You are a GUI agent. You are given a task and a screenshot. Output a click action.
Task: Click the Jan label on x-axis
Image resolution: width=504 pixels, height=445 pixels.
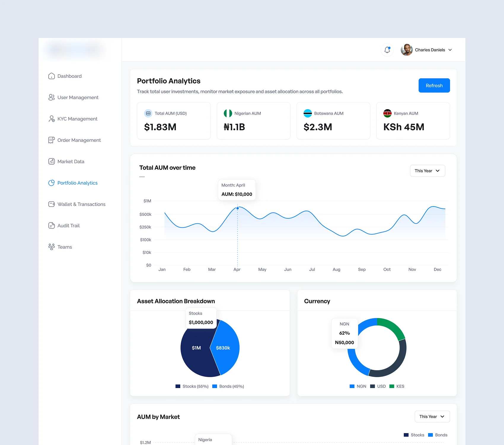pos(162,269)
